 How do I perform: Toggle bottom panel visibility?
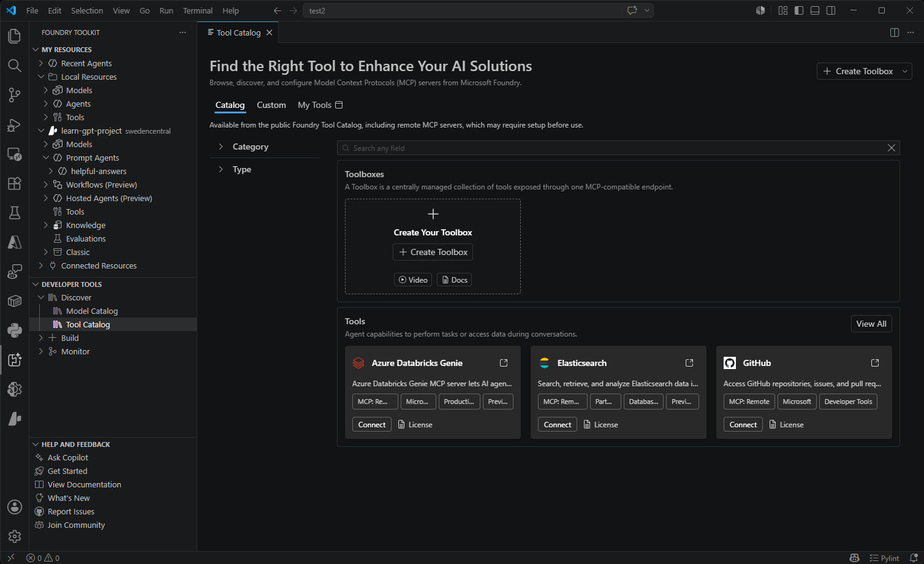point(815,10)
